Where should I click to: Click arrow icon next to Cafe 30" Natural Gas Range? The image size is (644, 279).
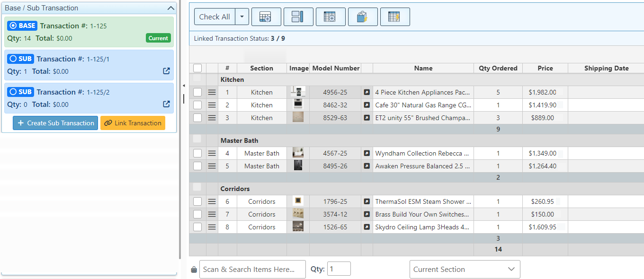(x=367, y=105)
